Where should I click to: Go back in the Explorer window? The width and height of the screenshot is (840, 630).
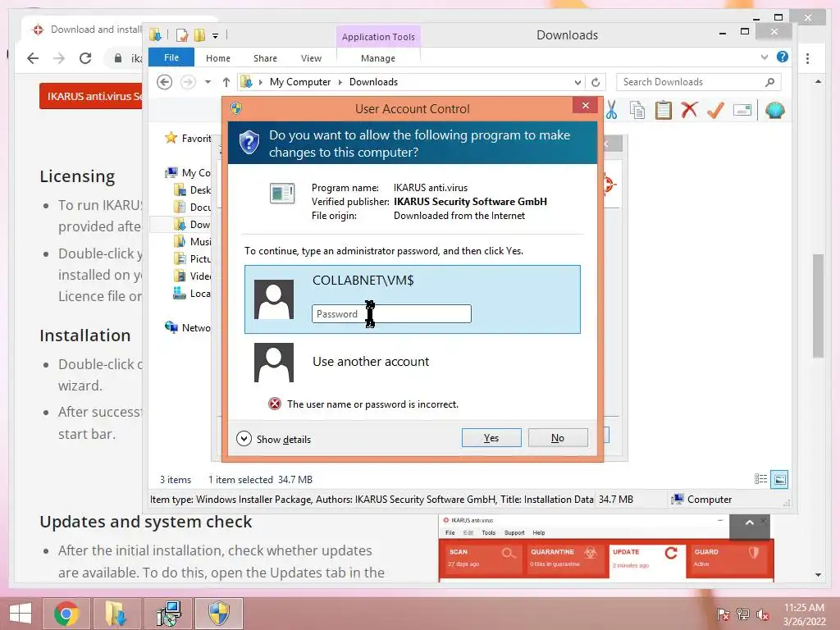164,82
